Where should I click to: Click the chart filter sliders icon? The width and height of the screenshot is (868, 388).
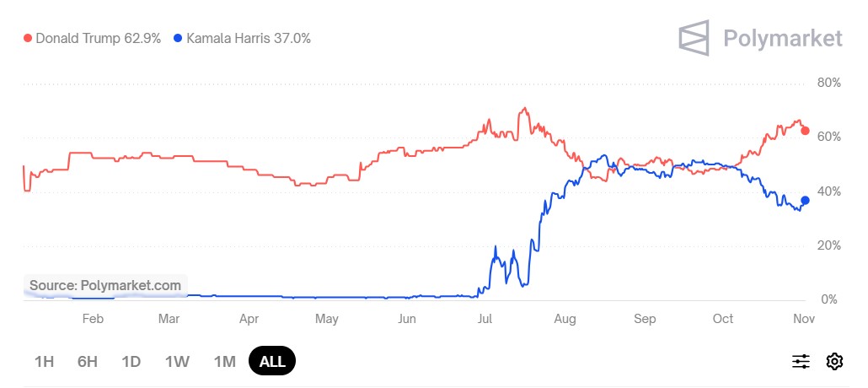coord(801,361)
